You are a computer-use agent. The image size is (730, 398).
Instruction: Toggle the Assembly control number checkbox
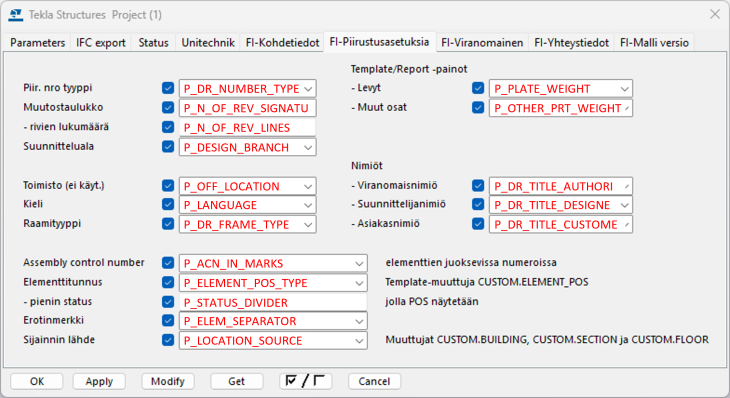pyautogui.click(x=168, y=263)
